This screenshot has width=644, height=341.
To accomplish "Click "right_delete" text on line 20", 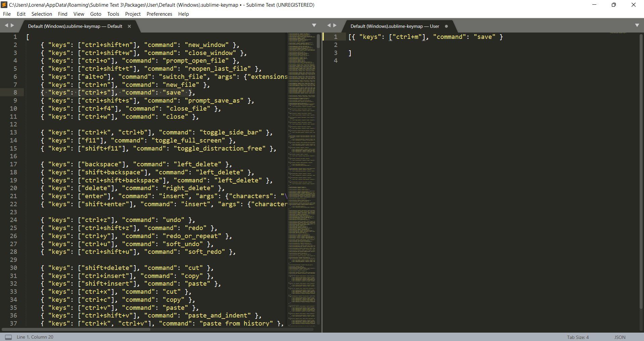I will pyautogui.click(x=188, y=188).
